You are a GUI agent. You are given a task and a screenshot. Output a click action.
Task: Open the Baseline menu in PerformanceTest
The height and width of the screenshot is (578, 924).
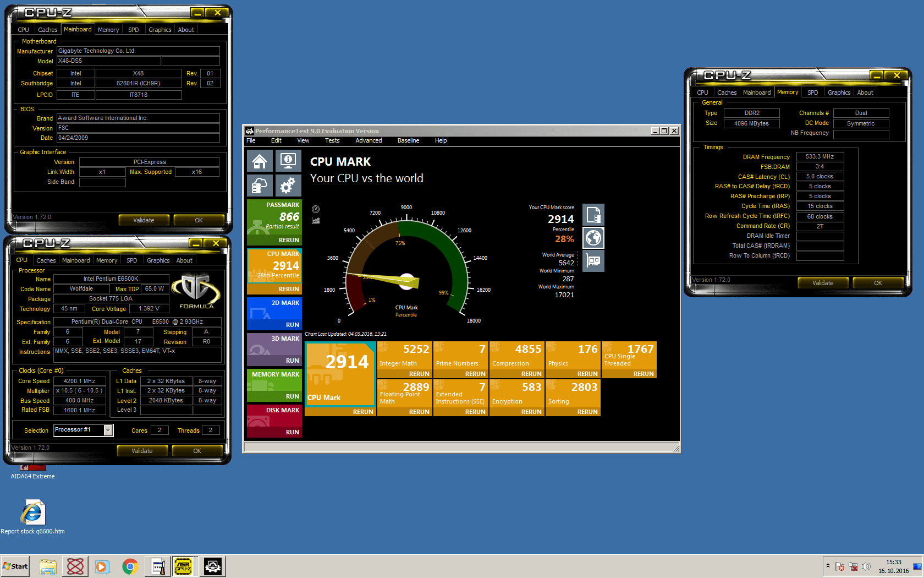click(408, 140)
